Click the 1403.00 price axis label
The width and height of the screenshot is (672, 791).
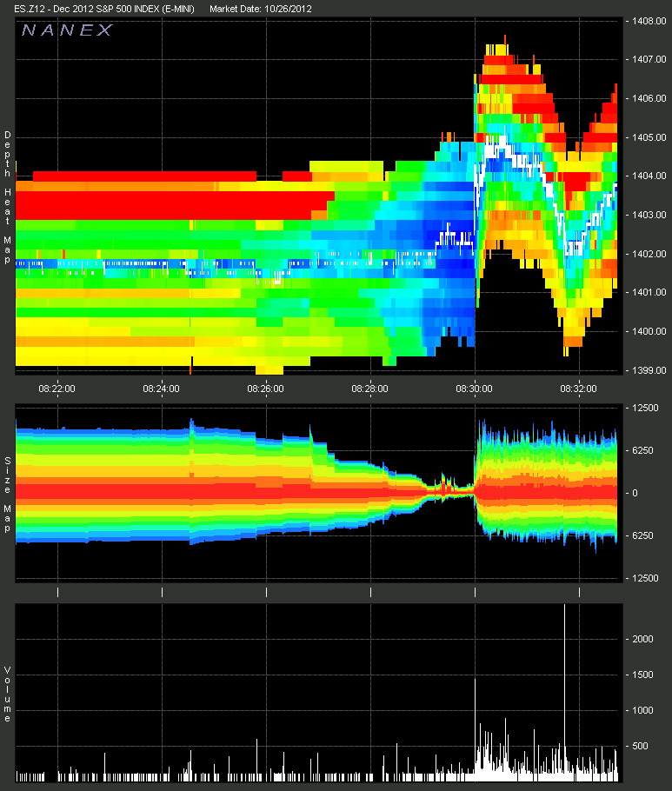(649, 215)
